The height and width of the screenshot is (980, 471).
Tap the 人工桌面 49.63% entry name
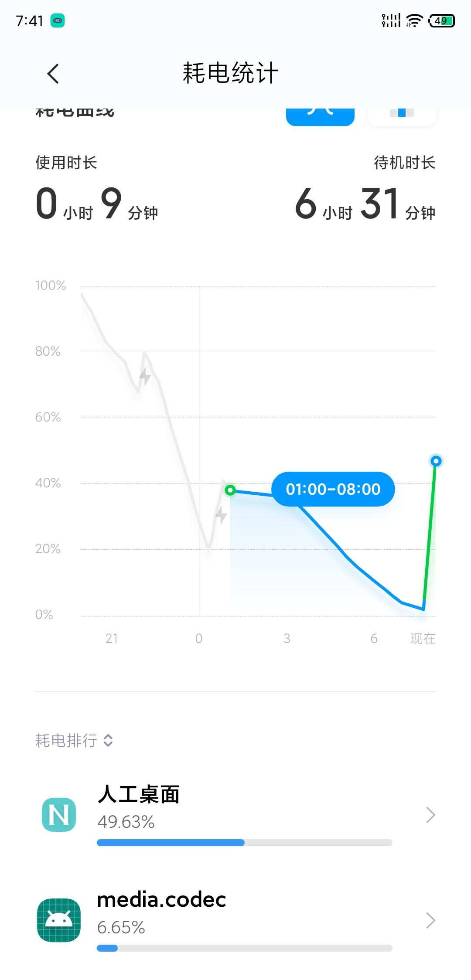tap(139, 794)
